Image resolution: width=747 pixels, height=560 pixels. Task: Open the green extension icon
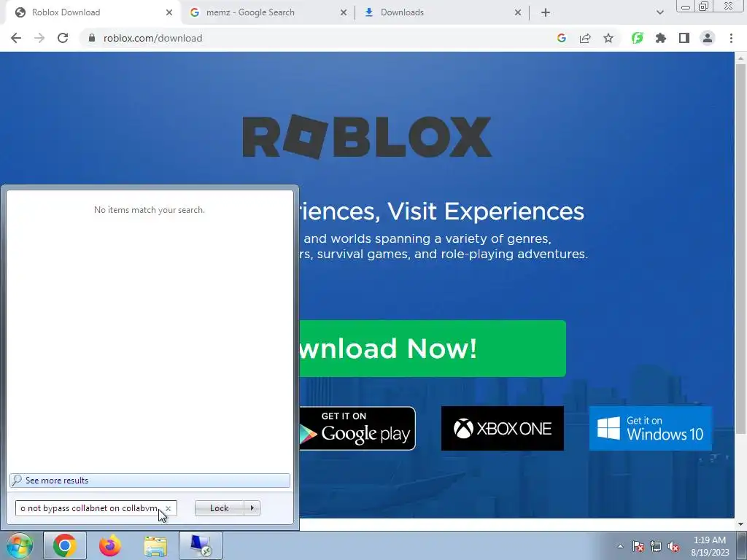click(637, 38)
